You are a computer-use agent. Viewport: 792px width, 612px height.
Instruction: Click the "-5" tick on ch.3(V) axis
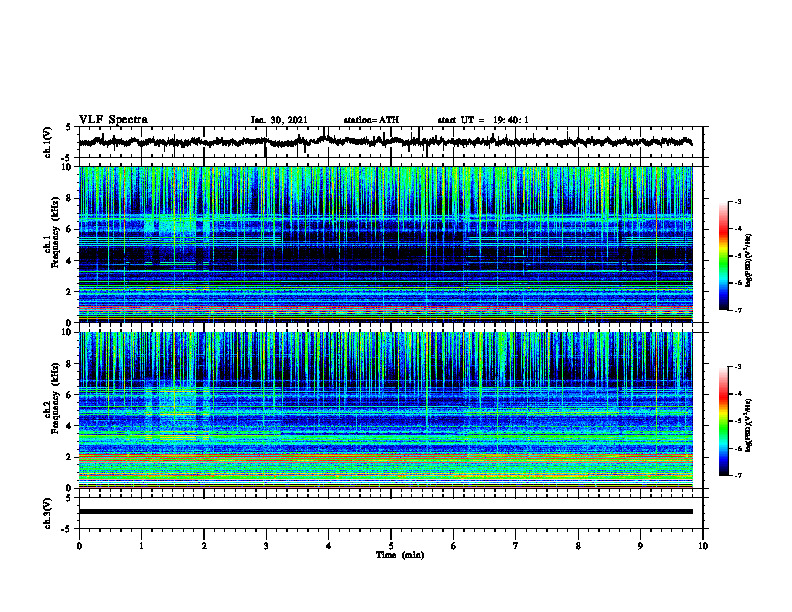(67, 529)
